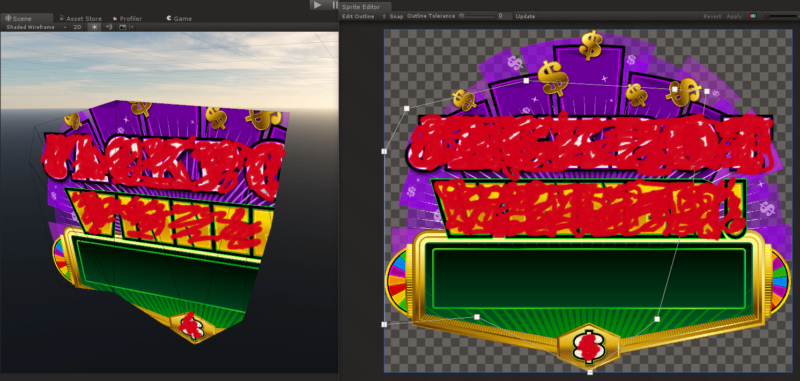The height and width of the screenshot is (381, 800).
Task: Toggle the 2D scene view mode
Action: (77, 27)
